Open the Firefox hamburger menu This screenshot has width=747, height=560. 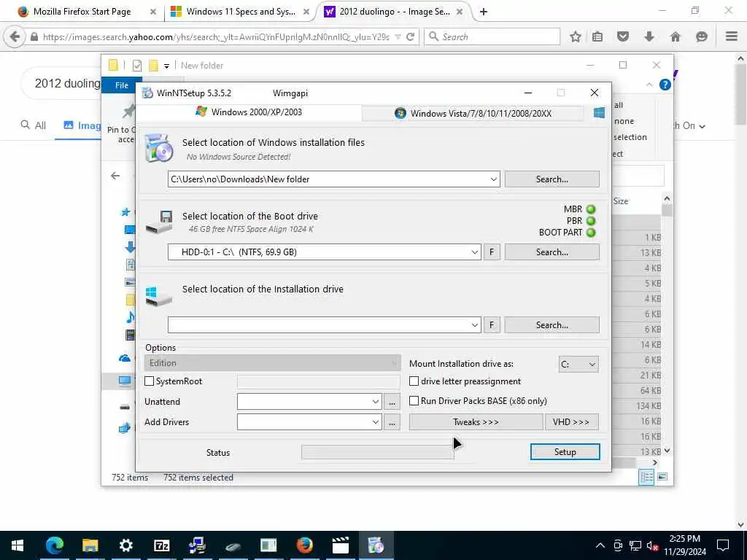(x=732, y=36)
